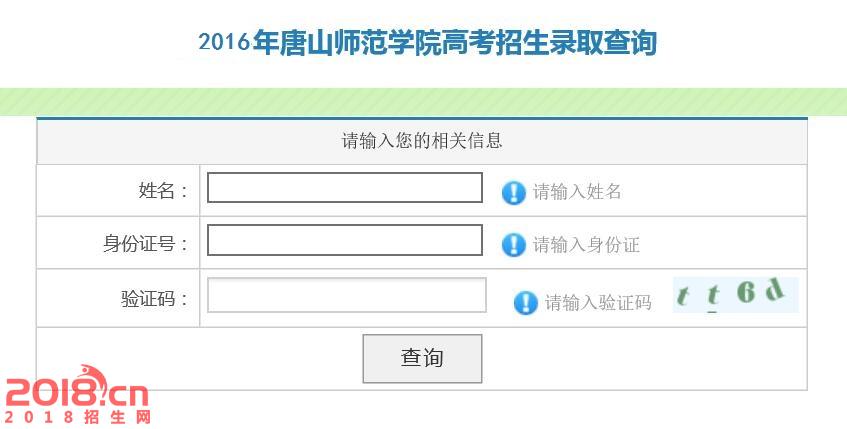
Task: Click the page title 唐山师范学院高考招生录取查询
Action: (x=427, y=43)
